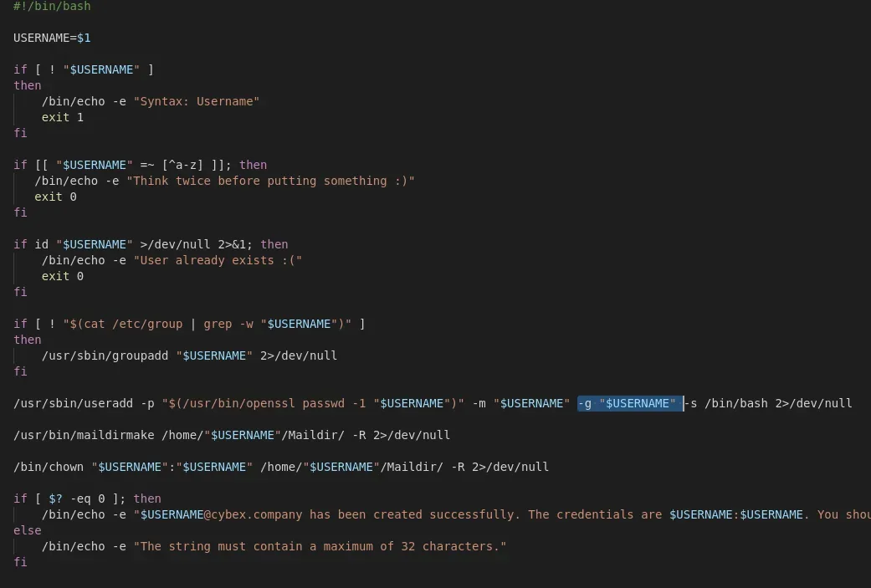Click the /usr/sbin/useradd command
The width and height of the screenshot is (871, 588).
(73, 403)
